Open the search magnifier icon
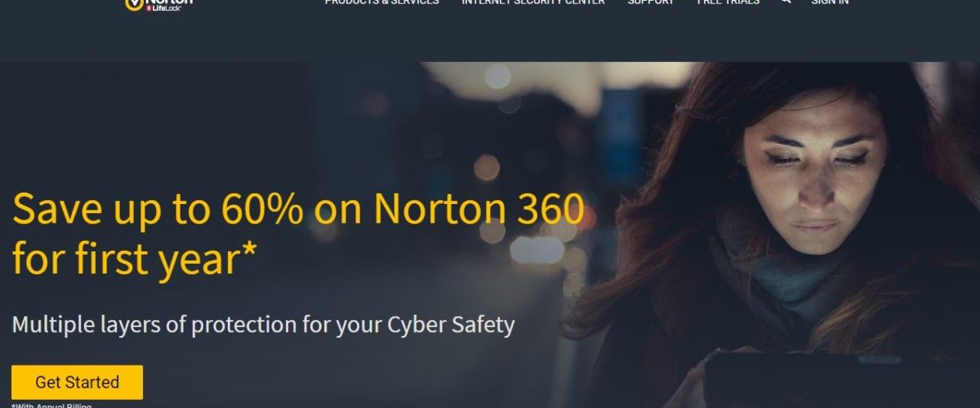 click(x=786, y=2)
